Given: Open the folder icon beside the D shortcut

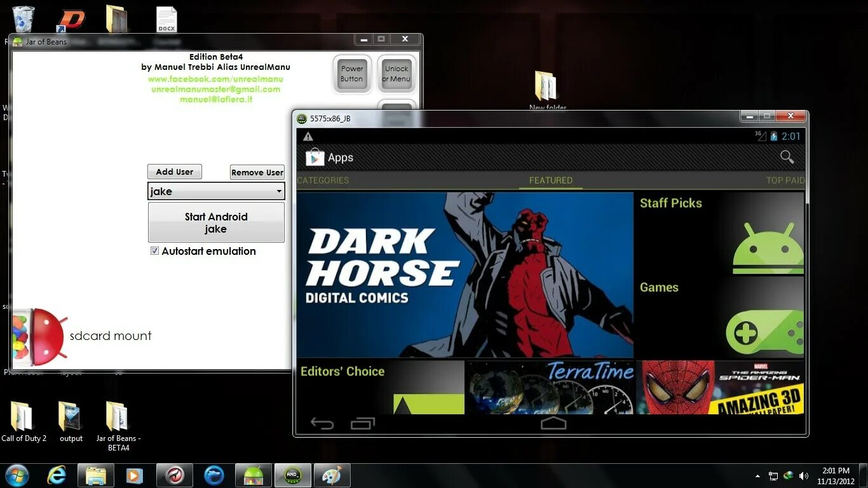Looking at the screenshot, I should pos(117,19).
